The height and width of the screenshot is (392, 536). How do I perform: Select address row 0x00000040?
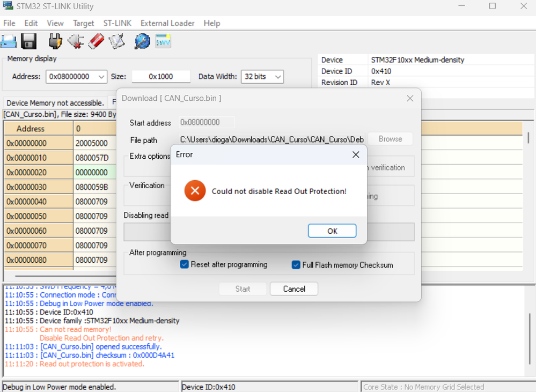(x=38, y=202)
